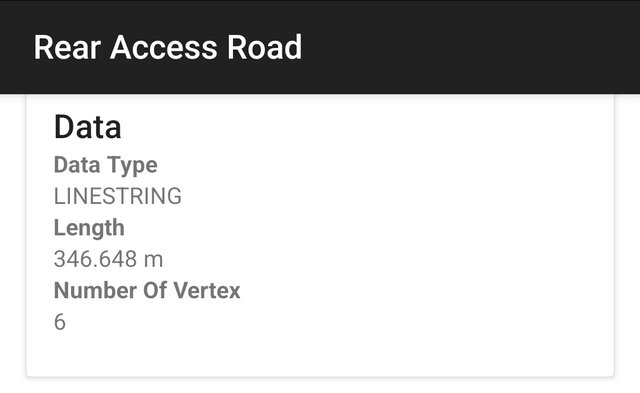640x393 pixels.
Task: Select the LINESTRING value text
Action: (118, 196)
